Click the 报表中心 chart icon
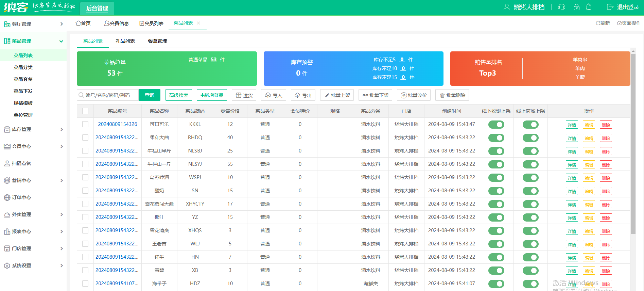644x291 pixels. coord(7,231)
